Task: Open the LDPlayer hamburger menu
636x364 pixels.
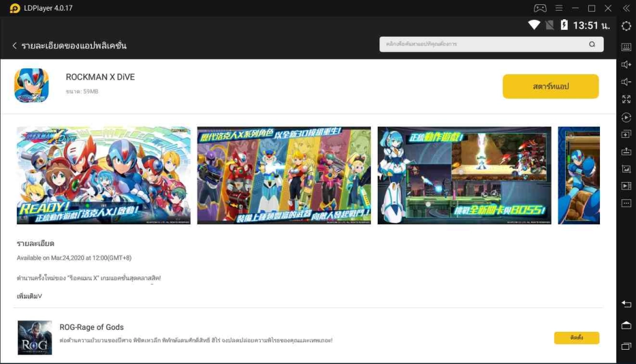Action: click(x=559, y=8)
